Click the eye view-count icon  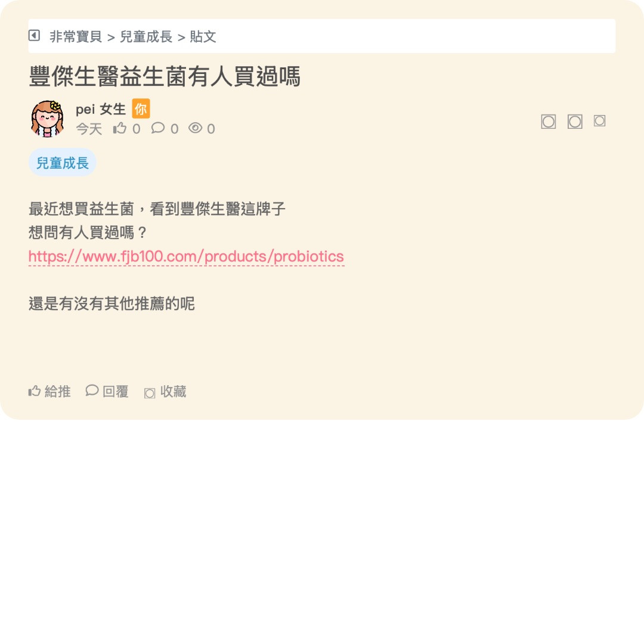click(x=196, y=128)
